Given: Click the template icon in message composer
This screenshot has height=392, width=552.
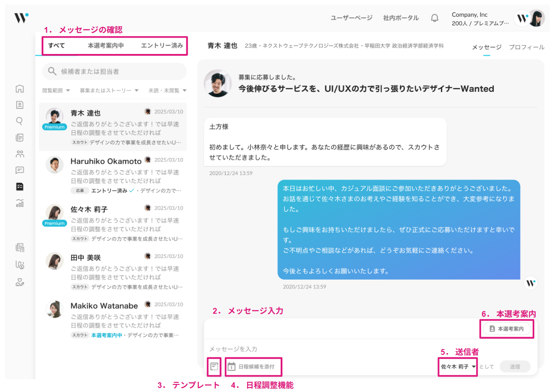Looking at the screenshot, I should [215, 366].
